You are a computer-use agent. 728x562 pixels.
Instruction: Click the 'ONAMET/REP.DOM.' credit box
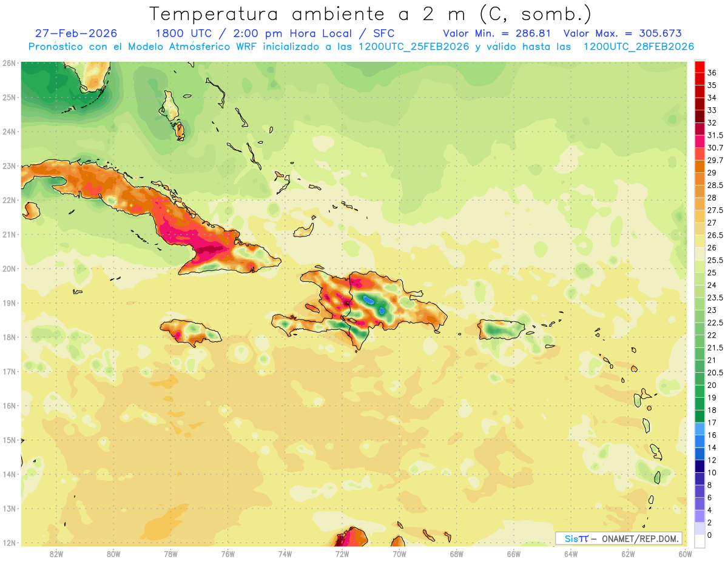(x=619, y=538)
